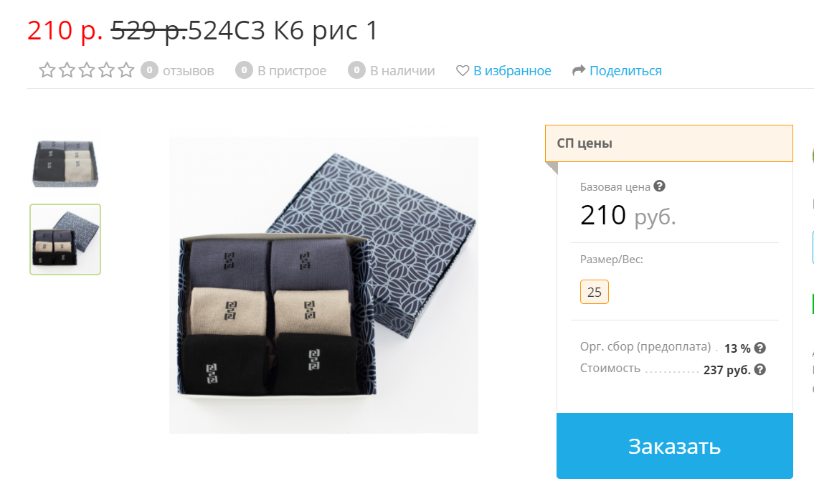Show first thumbnail of closed sock box
The image size is (814, 504).
[65, 163]
